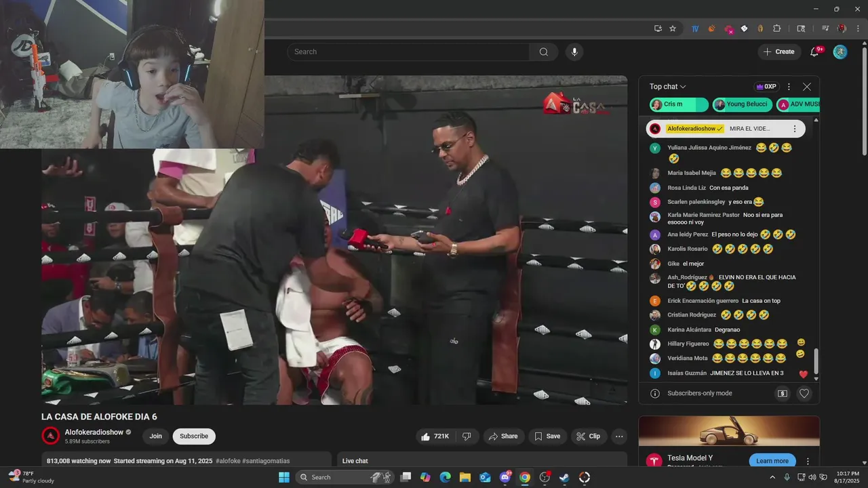Click the YouTube search input field
The image size is (868, 488).
click(x=408, y=52)
